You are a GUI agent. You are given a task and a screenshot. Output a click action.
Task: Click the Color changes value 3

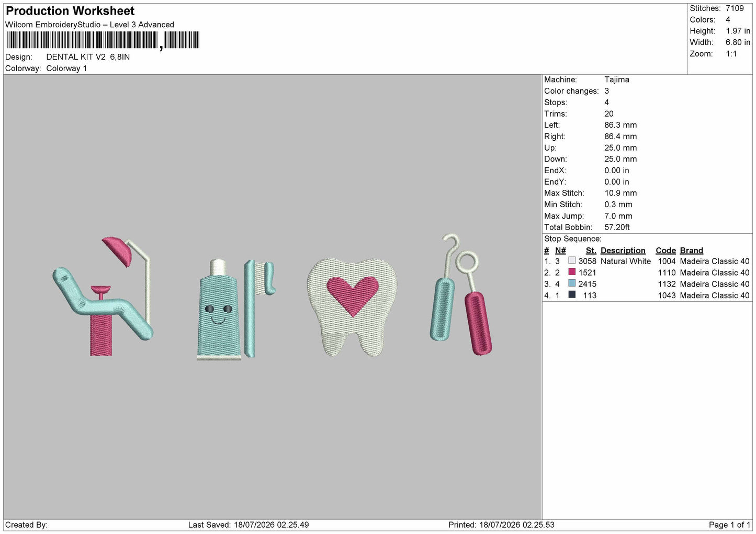coord(607,91)
